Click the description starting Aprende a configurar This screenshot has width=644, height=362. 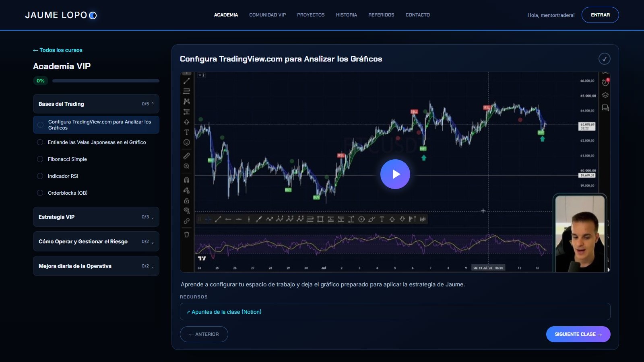coord(323,284)
